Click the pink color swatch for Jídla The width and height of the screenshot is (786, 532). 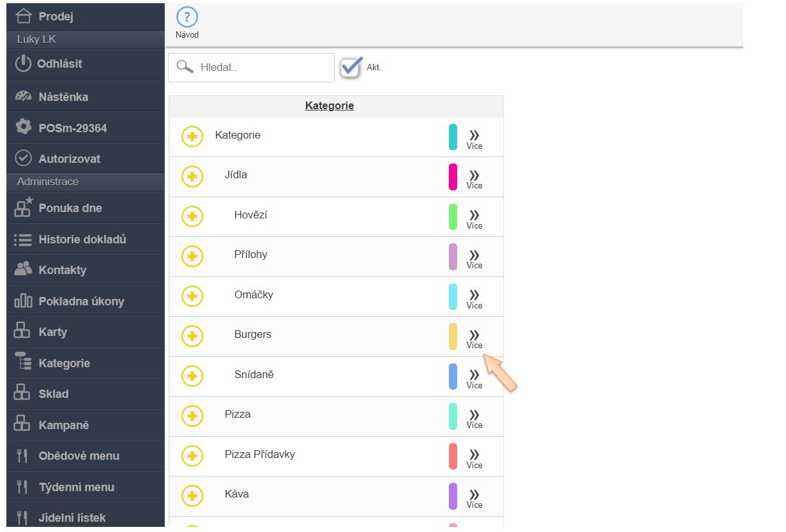tap(453, 176)
